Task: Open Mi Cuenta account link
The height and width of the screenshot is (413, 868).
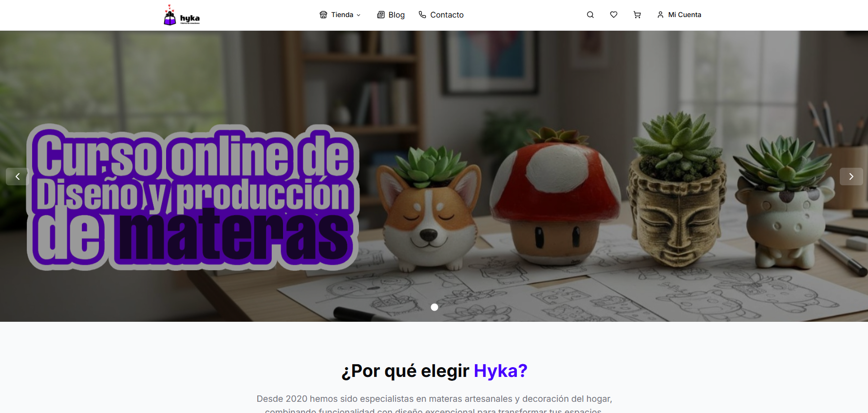Action: pos(679,15)
